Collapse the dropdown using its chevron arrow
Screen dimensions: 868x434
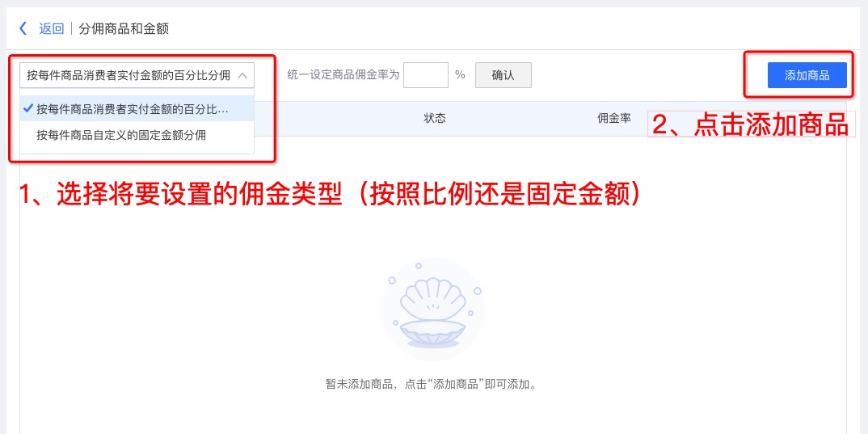tap(242, 76)
